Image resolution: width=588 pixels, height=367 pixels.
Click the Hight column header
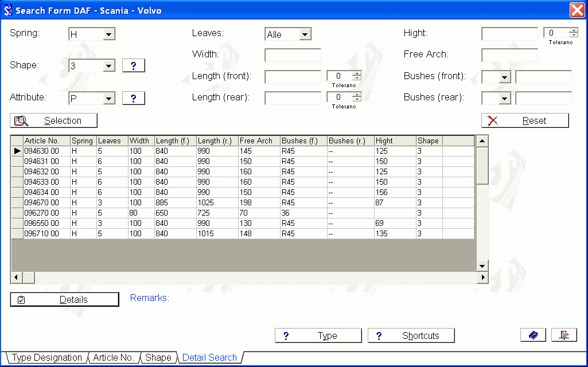(x=395, y=141)
